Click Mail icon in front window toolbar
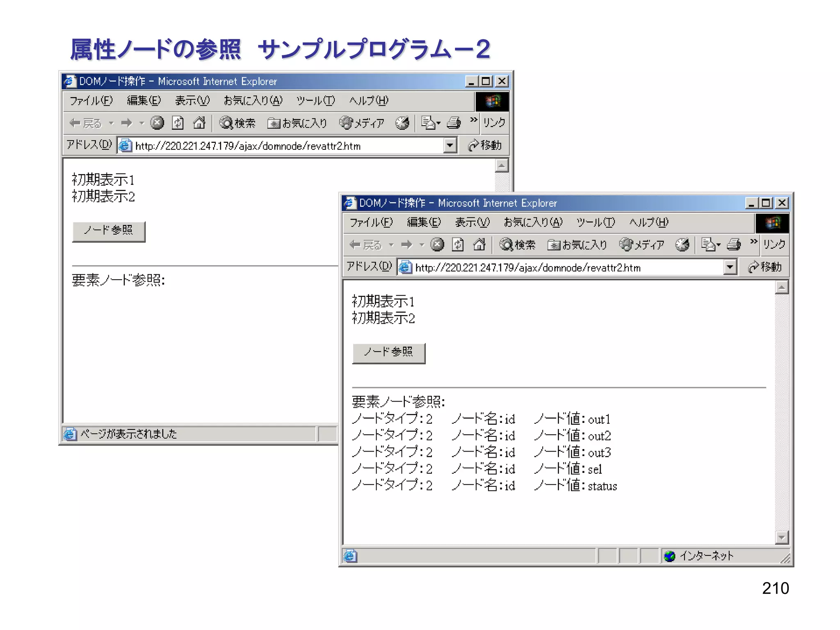This screenshot has height=630, width=840. click(708, 245)
